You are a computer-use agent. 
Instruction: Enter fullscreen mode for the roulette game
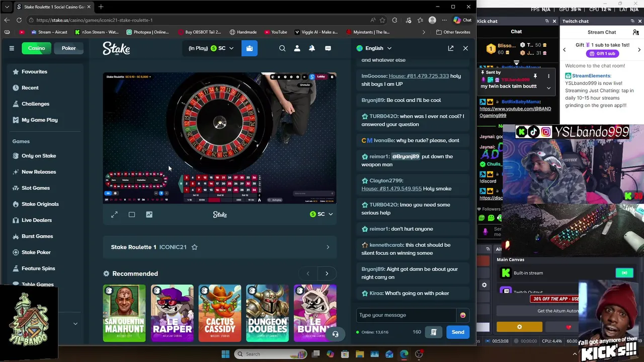(114, 215)
